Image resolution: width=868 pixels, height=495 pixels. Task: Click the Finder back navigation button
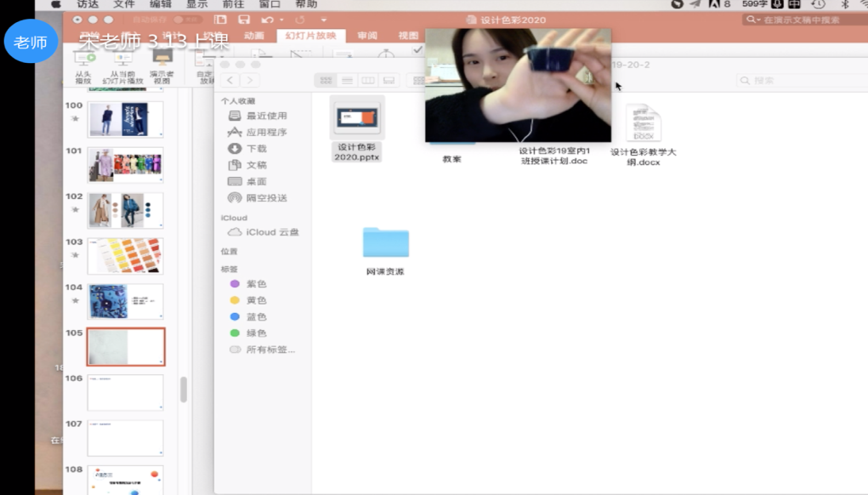pos(230,80)
